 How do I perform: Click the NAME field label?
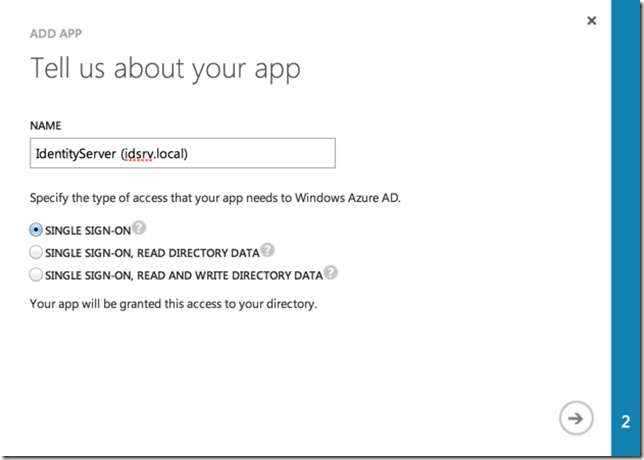[46, 126]
